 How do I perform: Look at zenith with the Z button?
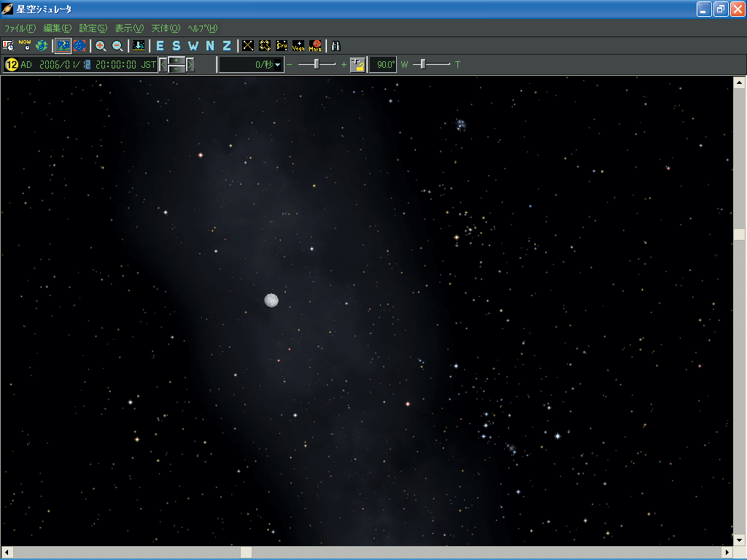click(x=227, y=46)
